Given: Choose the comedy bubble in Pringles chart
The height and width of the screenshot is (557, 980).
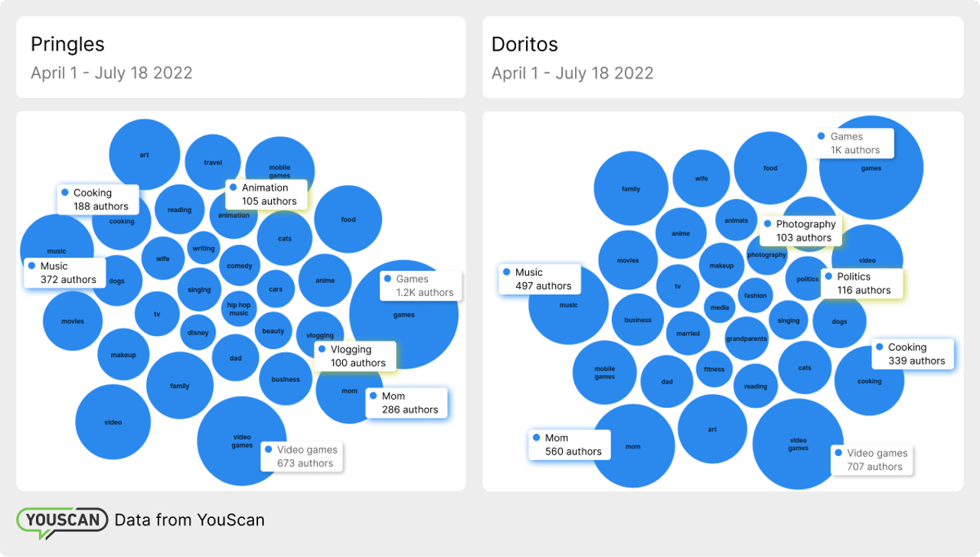Looking at the screenshot, I should 240,266.
